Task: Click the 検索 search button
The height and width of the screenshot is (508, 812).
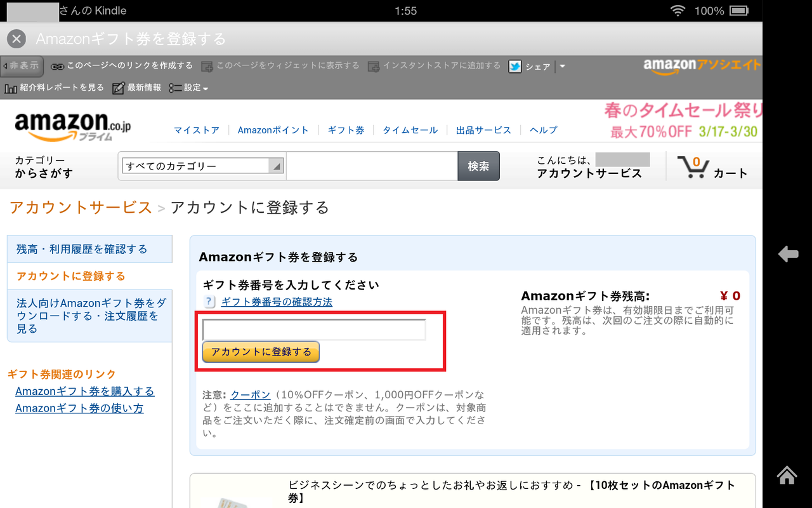Action: [x=478, y=166]
